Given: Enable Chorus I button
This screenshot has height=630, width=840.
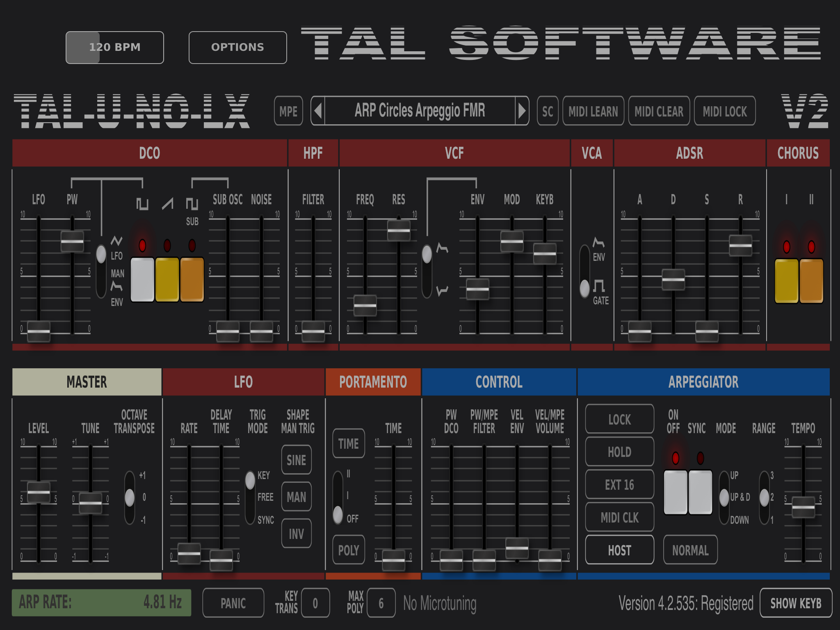Looking at the screenshot, I should 786,281.
